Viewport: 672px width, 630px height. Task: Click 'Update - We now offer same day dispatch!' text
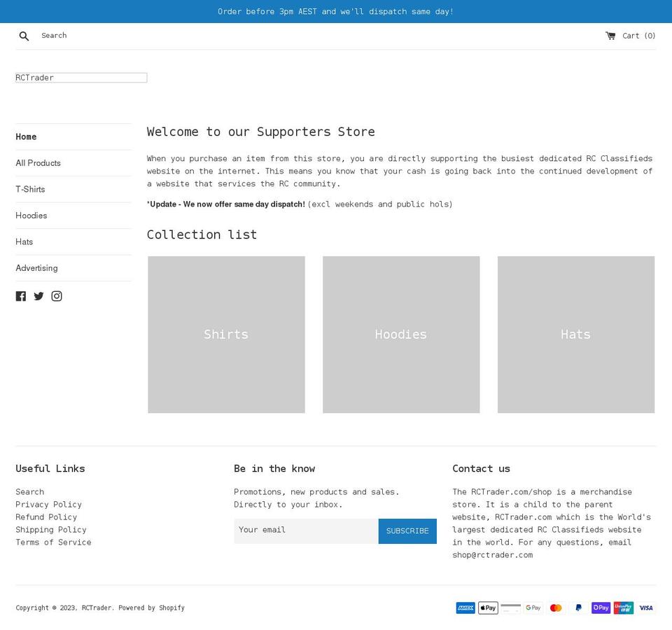[x=226, y=204]
